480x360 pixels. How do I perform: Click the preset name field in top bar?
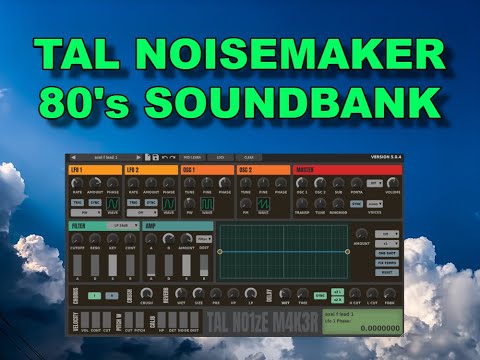pos(106,157)
